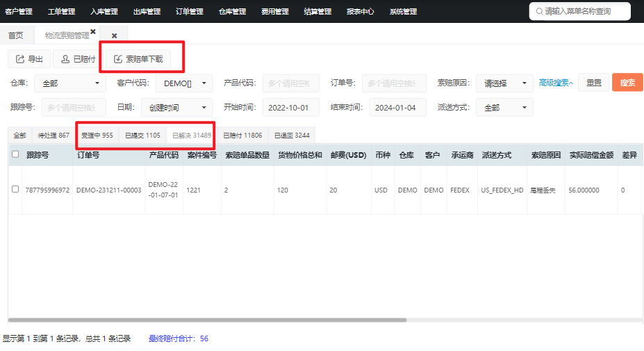Click the 索赔单下载 download button

(x=138, y=59)
